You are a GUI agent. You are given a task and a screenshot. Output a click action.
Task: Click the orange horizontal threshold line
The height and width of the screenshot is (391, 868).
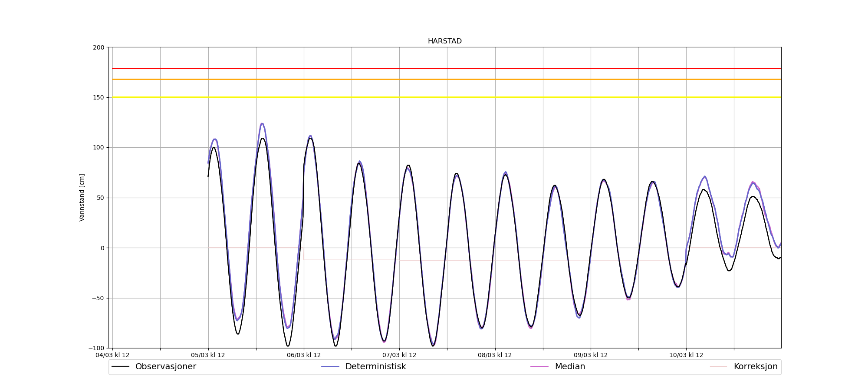tap(434, 80)
